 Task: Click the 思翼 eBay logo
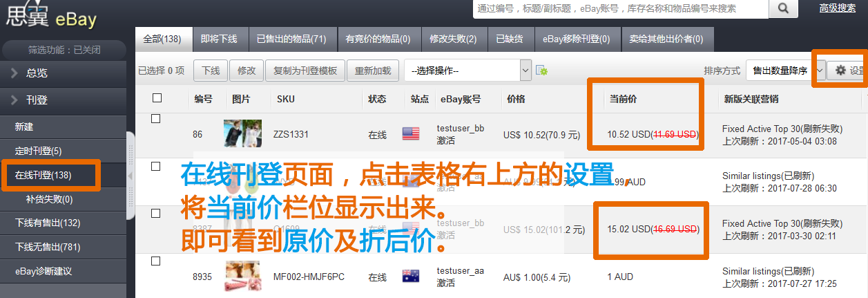tap(51, 17)
